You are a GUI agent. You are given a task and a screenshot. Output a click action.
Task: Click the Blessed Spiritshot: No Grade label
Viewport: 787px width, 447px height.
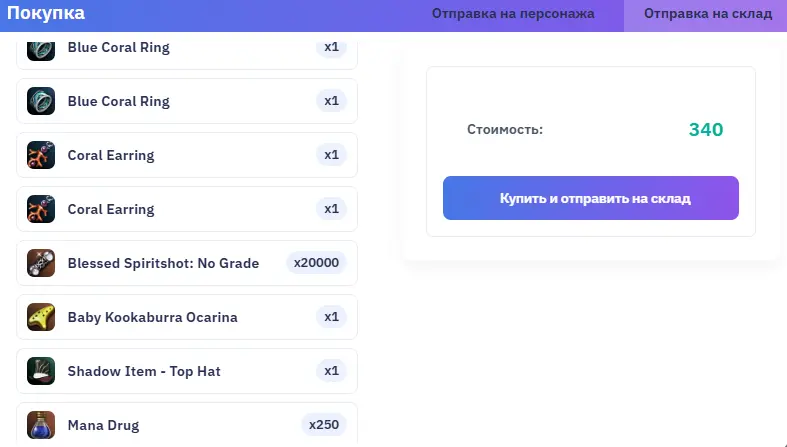point(163,263)
